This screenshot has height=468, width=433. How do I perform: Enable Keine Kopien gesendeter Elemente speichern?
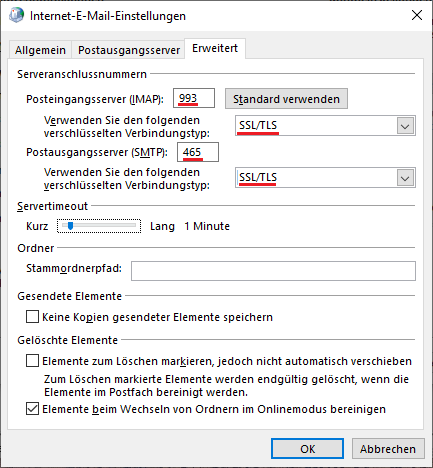pos(32,317)
